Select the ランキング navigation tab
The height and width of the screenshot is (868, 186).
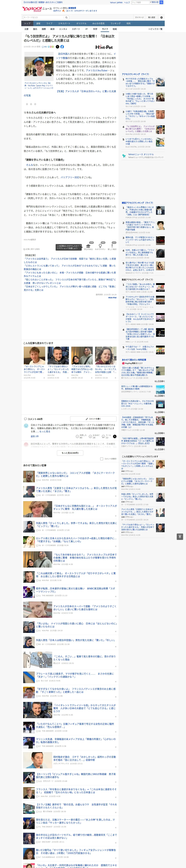[x=115, y=24]
